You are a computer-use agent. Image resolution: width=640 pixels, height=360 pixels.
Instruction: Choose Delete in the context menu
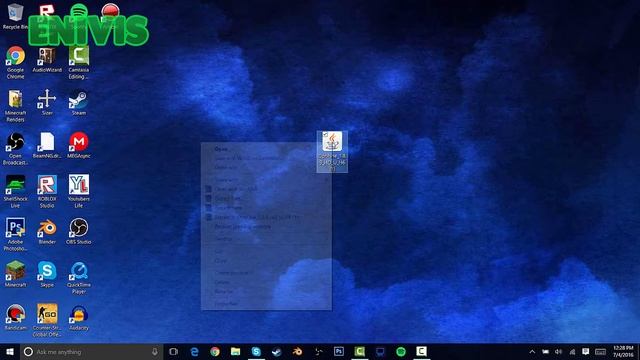[222, 282]
